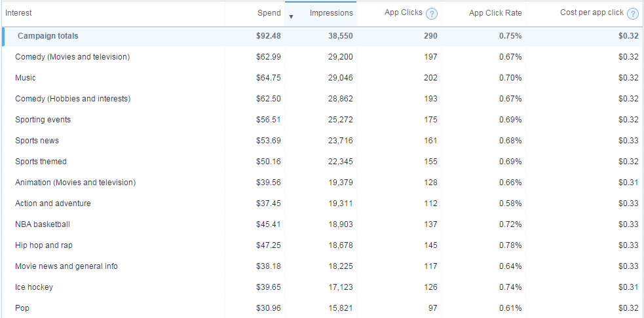Click the Music interest row
644x318 pixels.
[x=26, y=78]
